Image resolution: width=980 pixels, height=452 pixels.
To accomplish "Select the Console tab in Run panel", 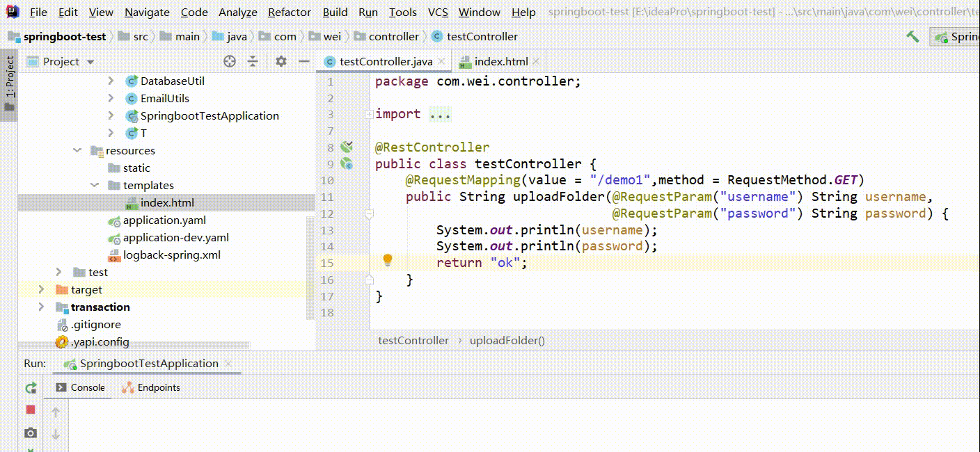I will click(80, 387).
